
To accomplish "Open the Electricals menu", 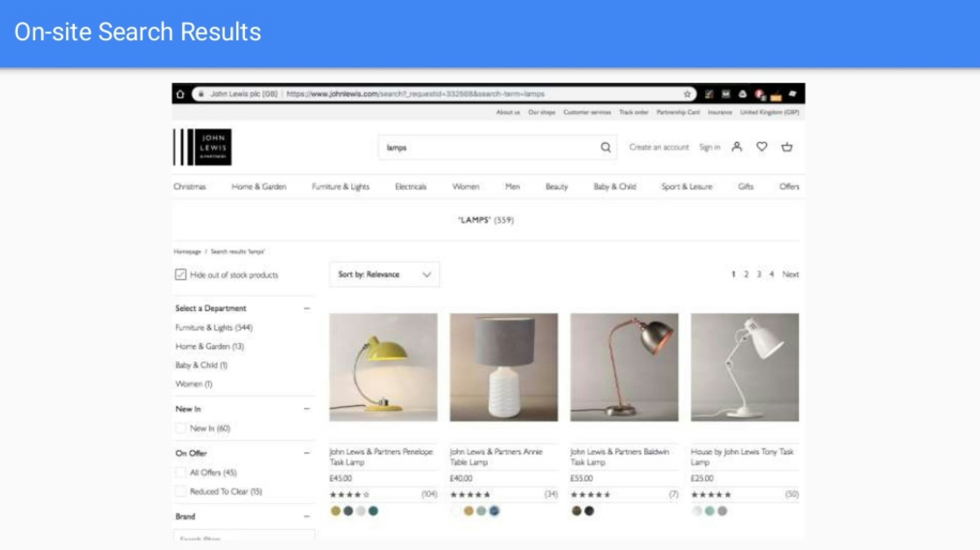I will click(410, 187).
